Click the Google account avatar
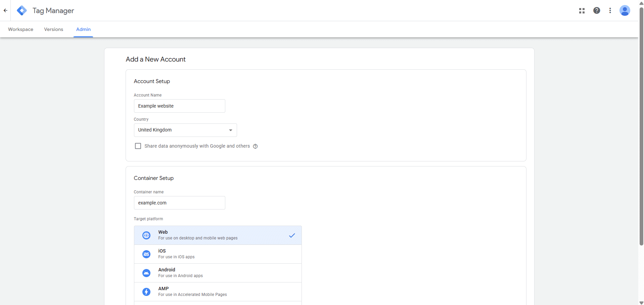 click(625, 10)
